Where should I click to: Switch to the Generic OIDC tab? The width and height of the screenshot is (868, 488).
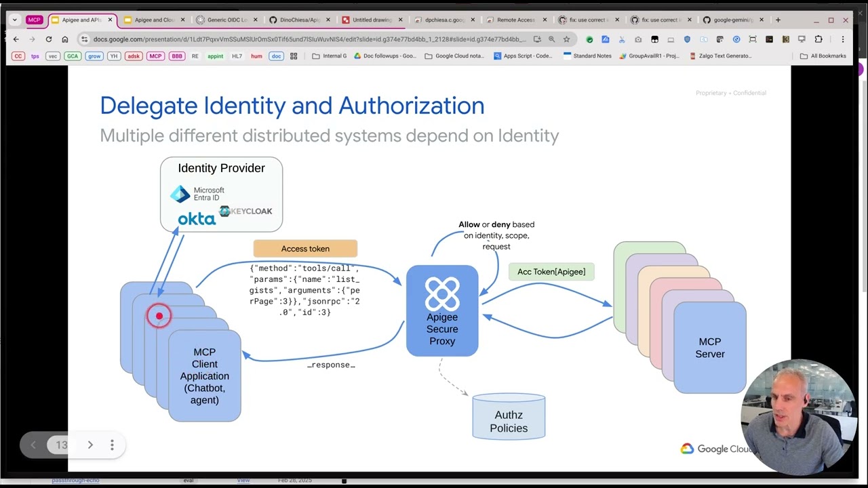[226, 20]
